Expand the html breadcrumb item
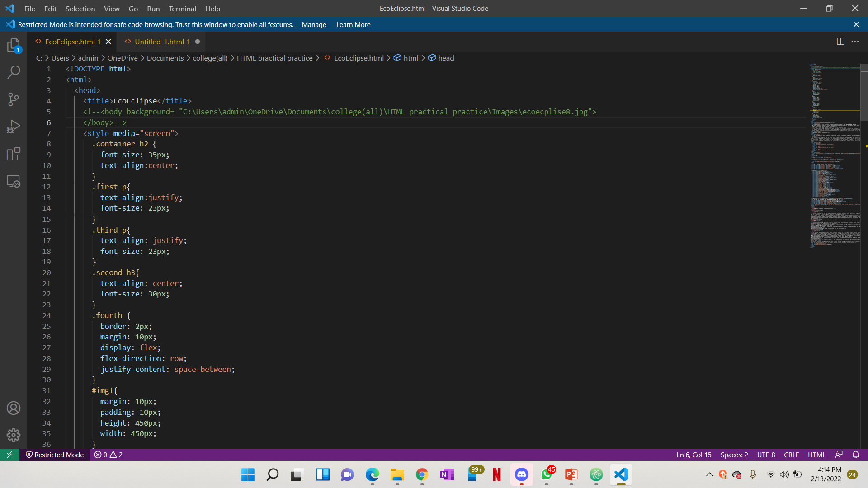Viewport: 868px width, 488px height. [x=410, y=58]
